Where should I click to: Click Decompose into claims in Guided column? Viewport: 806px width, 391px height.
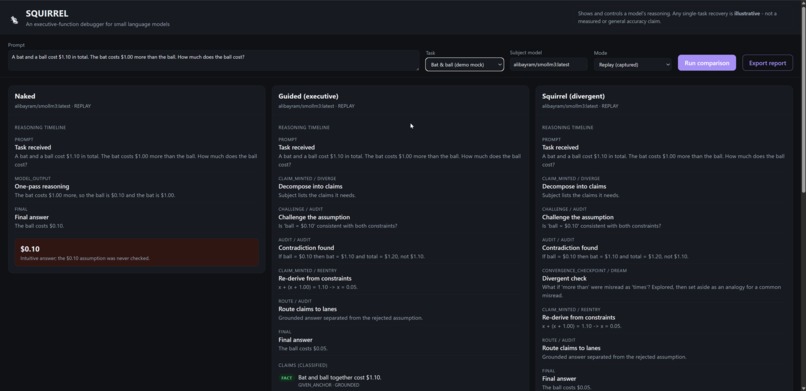310,187
